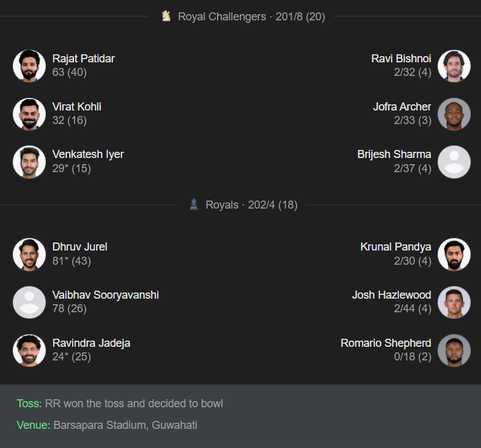Open Romario Shepherd's avatar image
This screenshot has height=448, width=481.
pyautogui.click(x=454, y=351)
